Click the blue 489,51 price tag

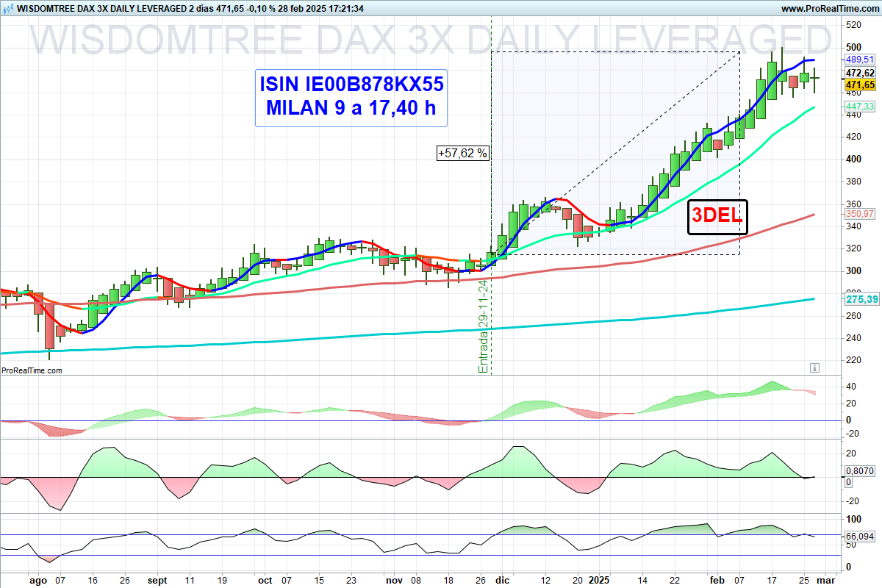point(859,59)
